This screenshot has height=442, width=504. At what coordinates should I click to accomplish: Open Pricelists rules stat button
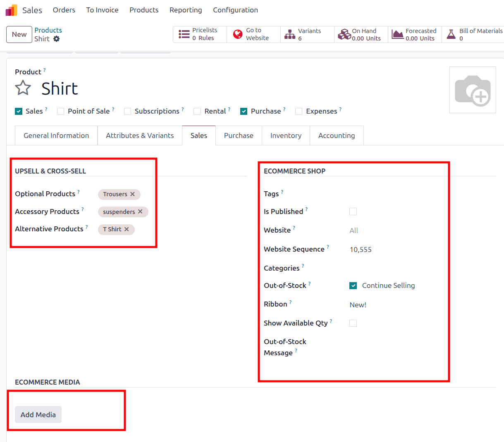200,34
